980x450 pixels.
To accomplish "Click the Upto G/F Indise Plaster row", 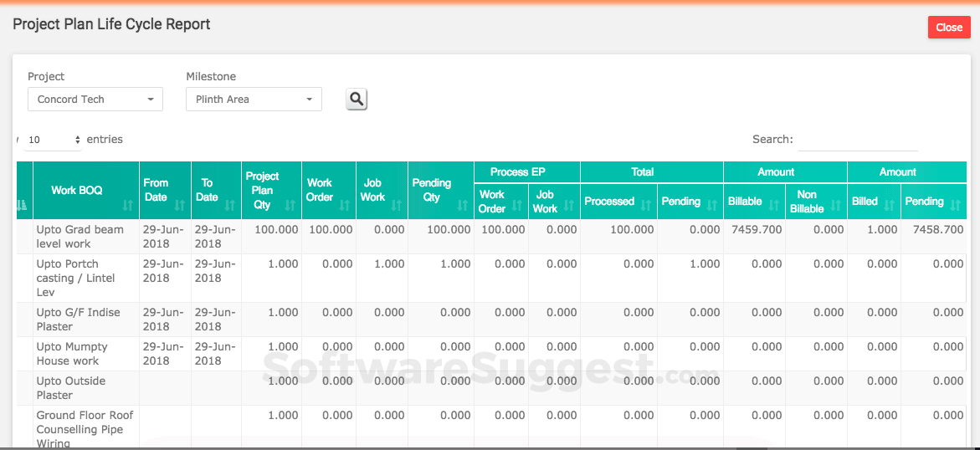I will (x=80, y=320).
